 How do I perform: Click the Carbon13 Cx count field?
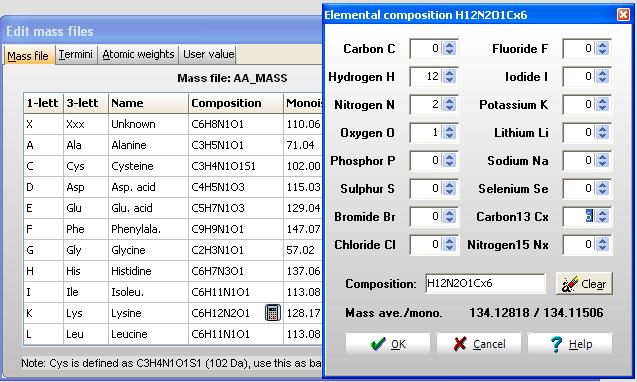coord(579,217)
